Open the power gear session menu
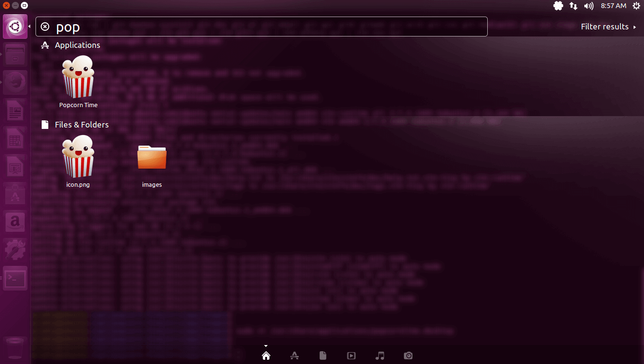The width and height of the screenshot is (644, 364). point(636,6)
